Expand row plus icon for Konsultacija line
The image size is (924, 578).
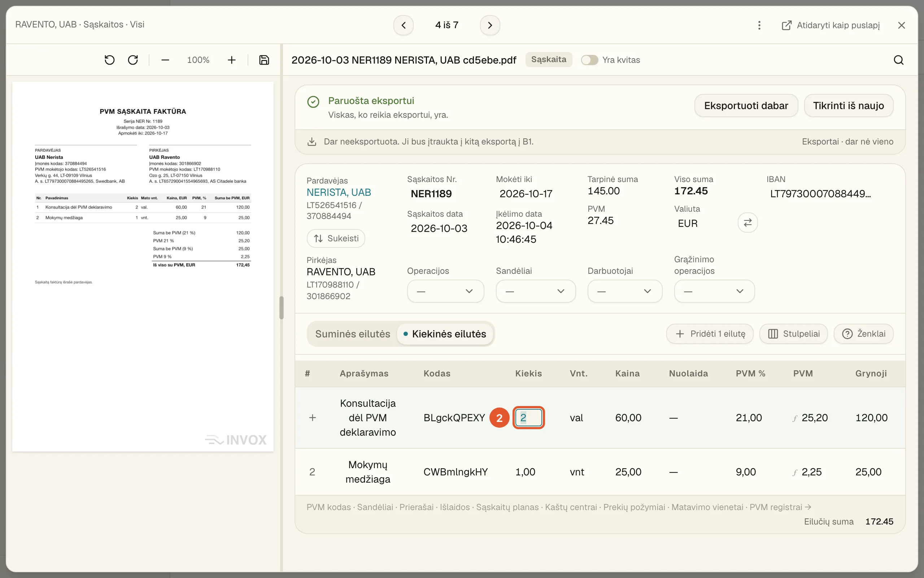[x=312, y=418]
